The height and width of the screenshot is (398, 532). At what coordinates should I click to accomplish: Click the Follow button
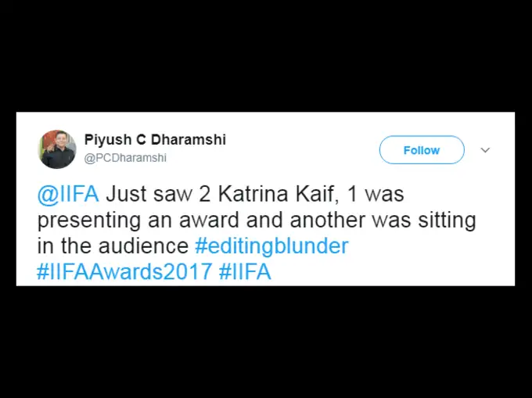pos(422,150)
